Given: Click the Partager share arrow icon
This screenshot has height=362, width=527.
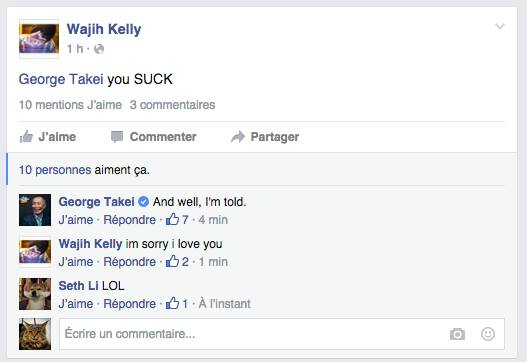Looking at the screenshot, I should (x=238, y=137).
